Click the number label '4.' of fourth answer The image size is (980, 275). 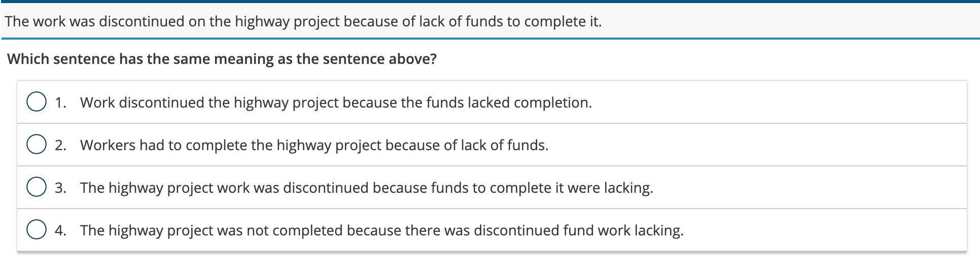tap(61, 230)
